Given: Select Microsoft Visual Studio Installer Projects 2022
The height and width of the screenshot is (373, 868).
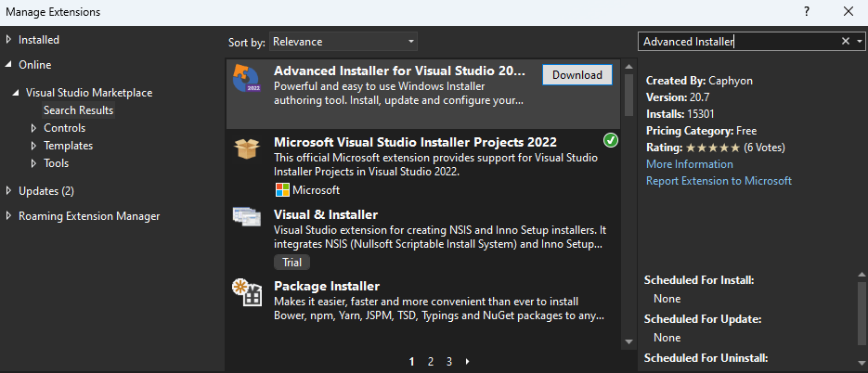Looking at the screenshot, I should click(x=415, y=142).
